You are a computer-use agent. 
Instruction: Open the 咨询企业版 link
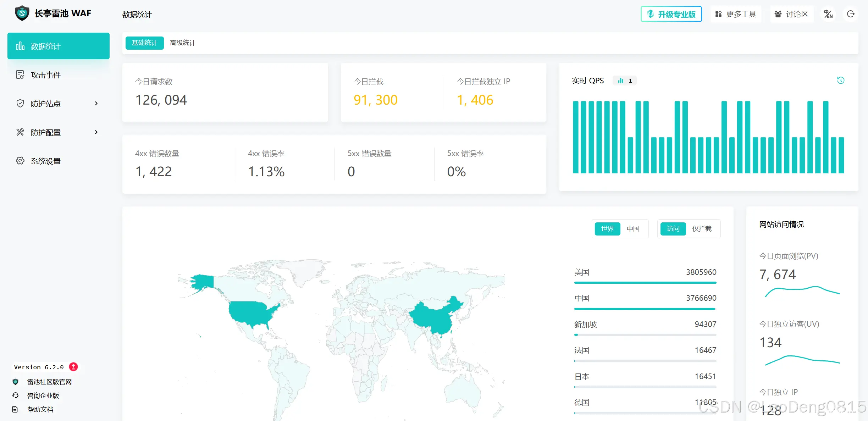pyautogui.click(x=43, y=395)
